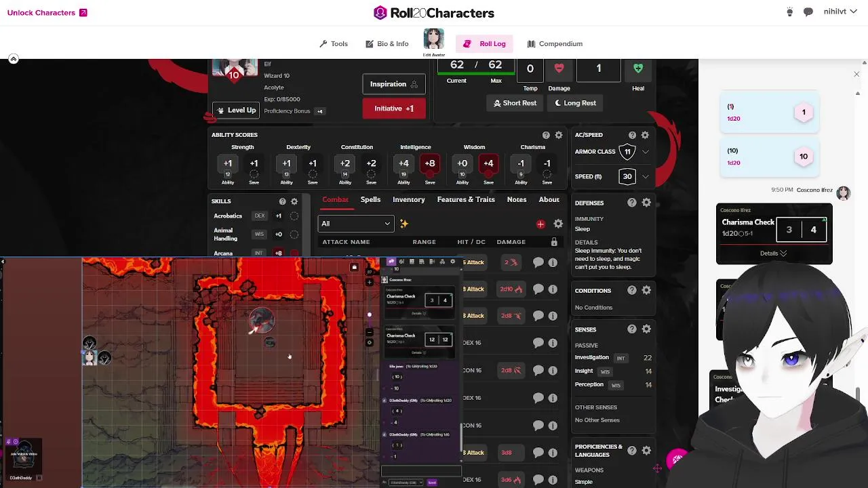Screen dimensions: 868x488
Task: Collapse the sheet header with arrow icon
Action: pos(13,59)
